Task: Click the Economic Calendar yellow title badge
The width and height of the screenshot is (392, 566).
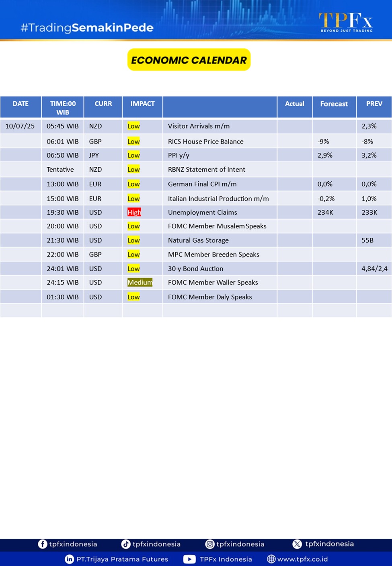Action: [x=189, y=60]
